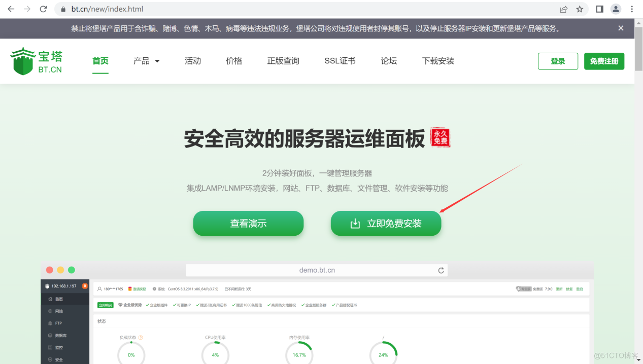Bookmark this page with the star icon

click(580, 9)
